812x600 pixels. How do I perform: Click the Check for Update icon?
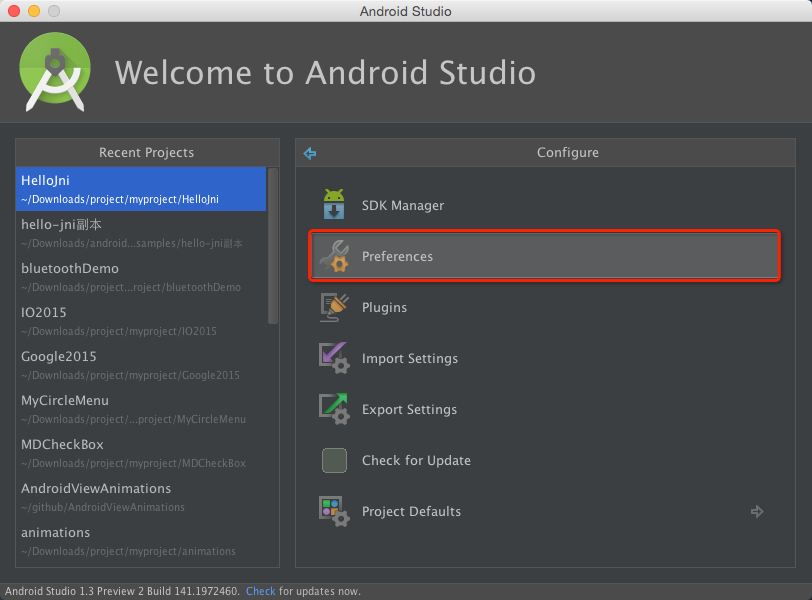click(334, 460)
